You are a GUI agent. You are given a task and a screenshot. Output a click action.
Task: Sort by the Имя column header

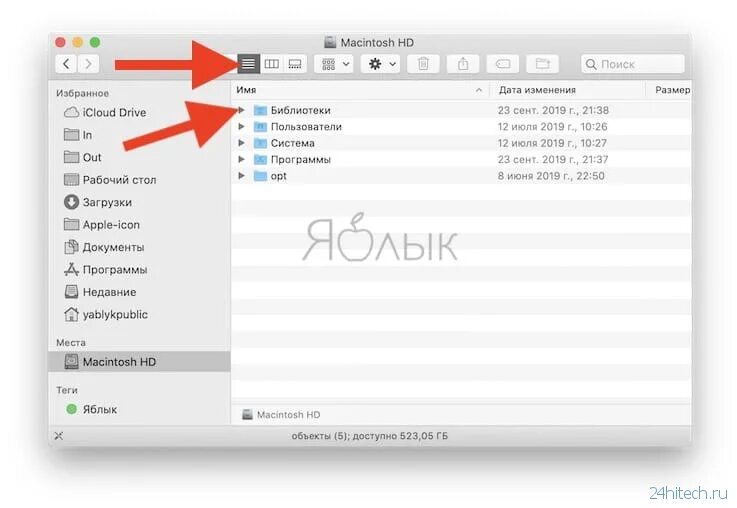point(246,90)
